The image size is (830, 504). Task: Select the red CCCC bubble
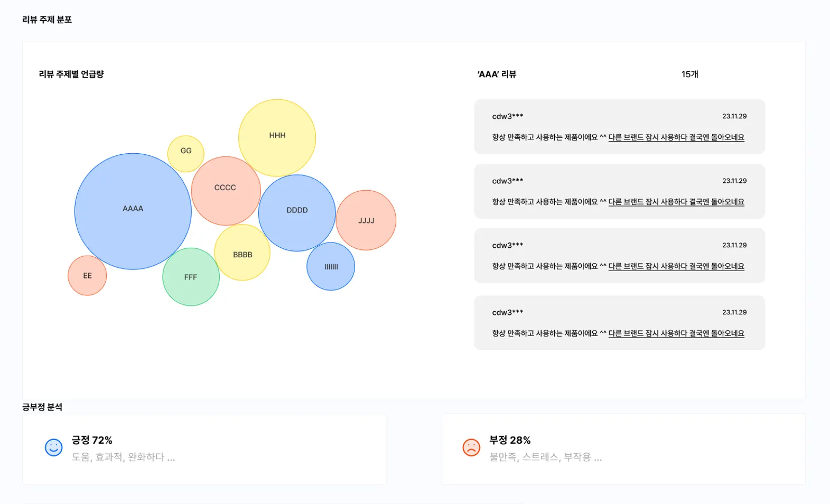coord(226,191)
